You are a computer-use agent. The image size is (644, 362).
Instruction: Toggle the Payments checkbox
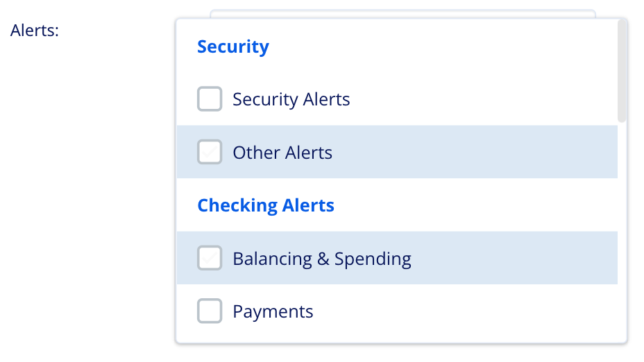click(x=210, y=311)
